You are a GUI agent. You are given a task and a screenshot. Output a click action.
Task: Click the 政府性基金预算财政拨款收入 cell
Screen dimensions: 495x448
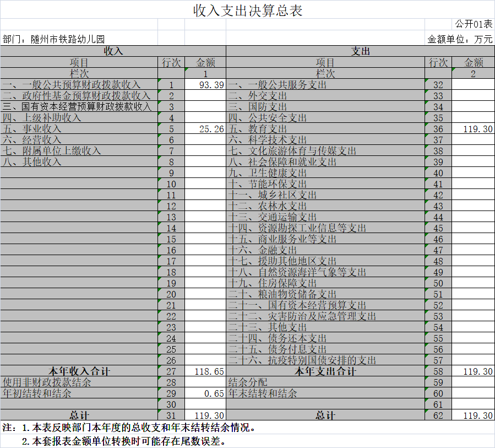point(79,96)
